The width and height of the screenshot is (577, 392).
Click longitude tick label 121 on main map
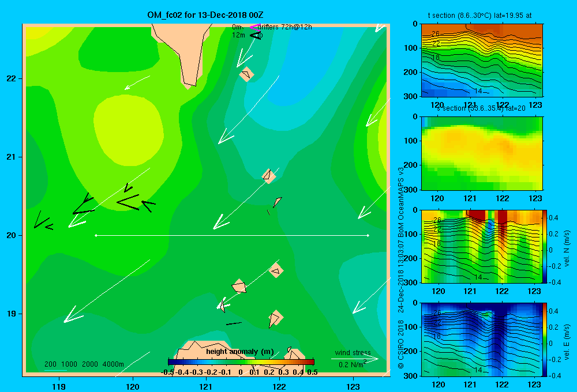coord(206,387)
